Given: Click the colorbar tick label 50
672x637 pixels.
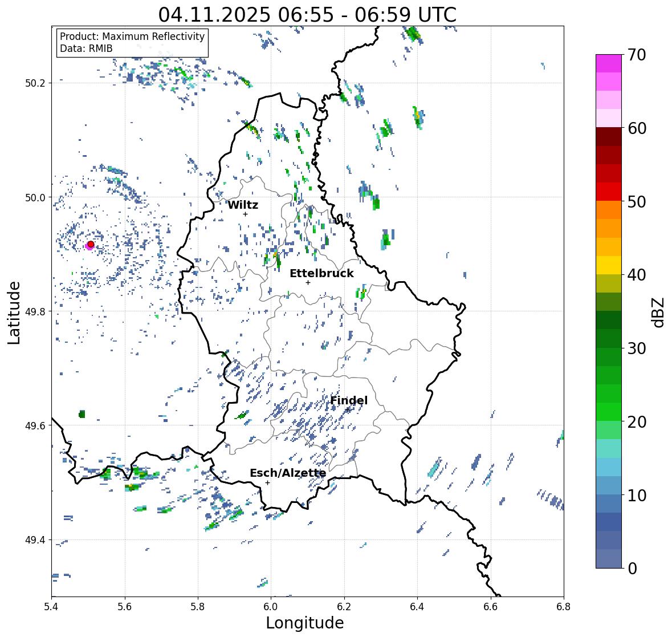Looking at the screenshot, I should 637,201.
